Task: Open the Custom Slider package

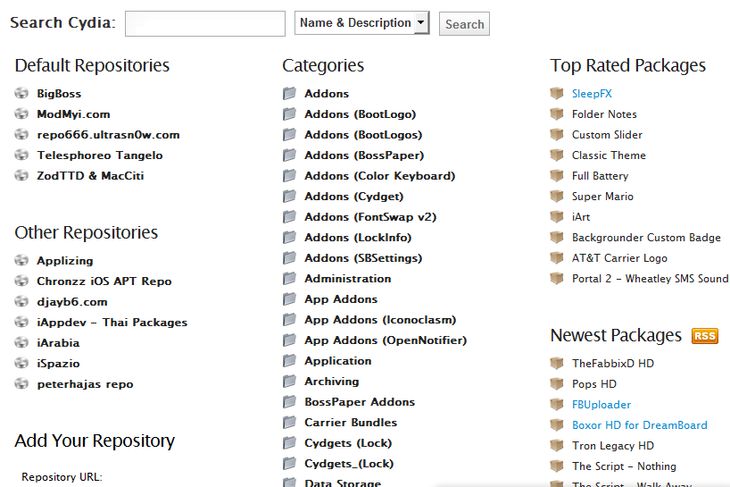Action: (x=607, y=135)
